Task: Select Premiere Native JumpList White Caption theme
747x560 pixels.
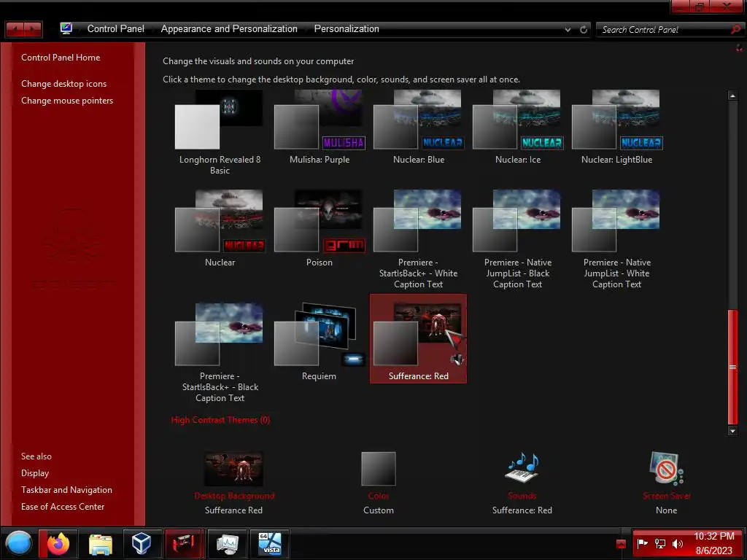Action: (x=616, y=239)
